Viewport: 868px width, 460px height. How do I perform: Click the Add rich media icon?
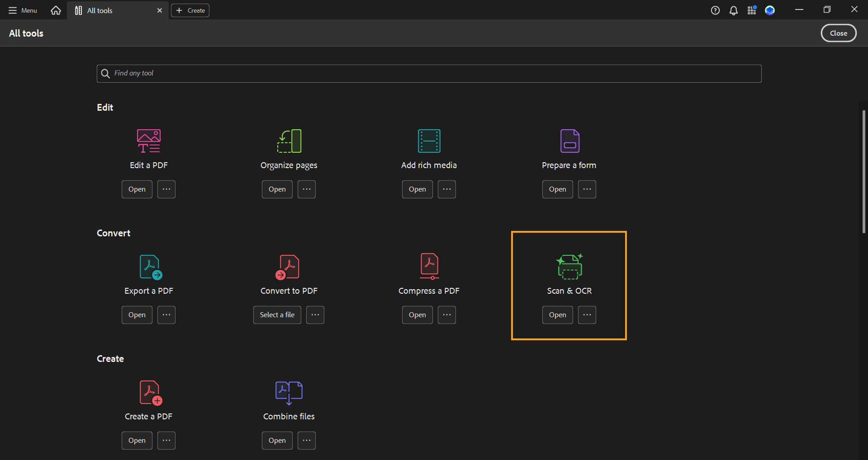click(429, 141)
